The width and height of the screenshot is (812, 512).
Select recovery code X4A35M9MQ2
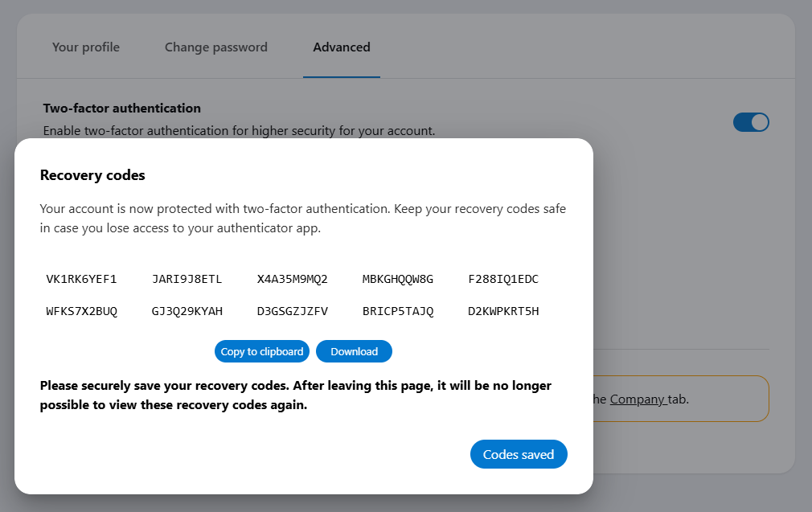292,280
